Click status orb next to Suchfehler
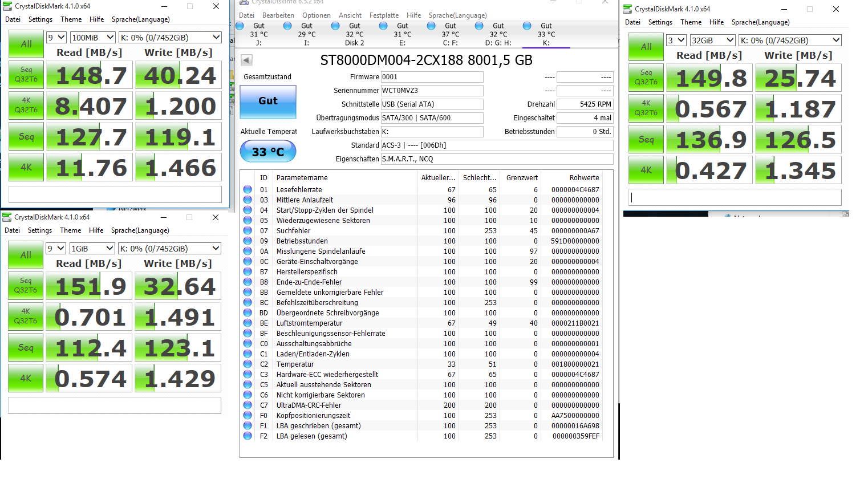 click(x=248, y=230)
